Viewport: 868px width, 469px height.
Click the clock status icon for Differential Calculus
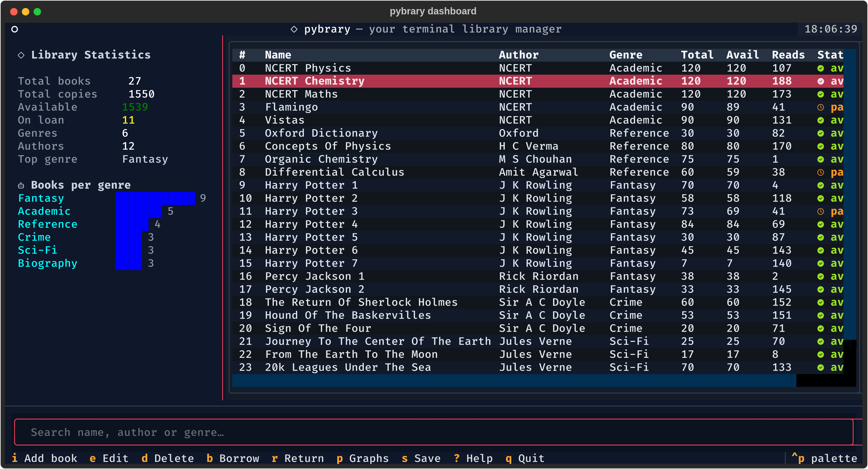click(x=821, y=173)
